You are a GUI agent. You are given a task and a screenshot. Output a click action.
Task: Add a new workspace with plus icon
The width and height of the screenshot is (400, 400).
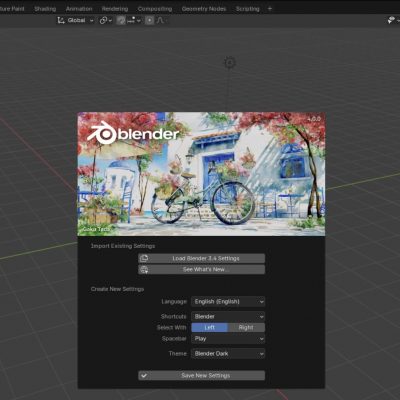pyautogui.click(x=270, y=9)
